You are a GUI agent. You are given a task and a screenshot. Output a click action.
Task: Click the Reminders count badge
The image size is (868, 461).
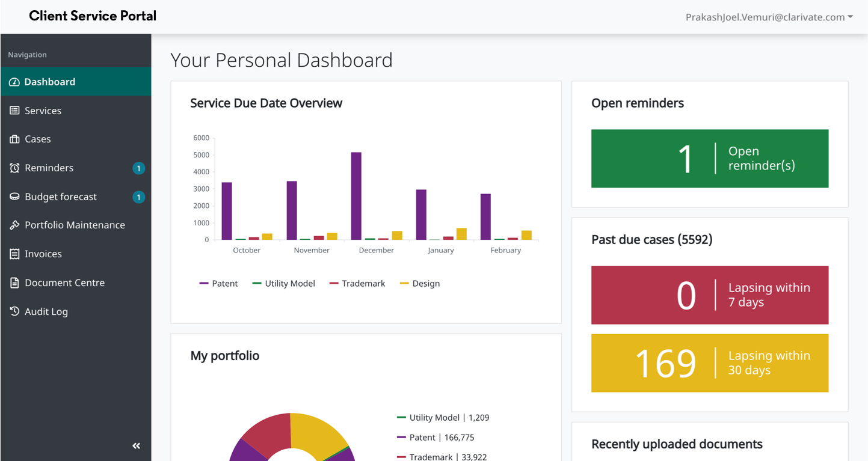(138, 168)
